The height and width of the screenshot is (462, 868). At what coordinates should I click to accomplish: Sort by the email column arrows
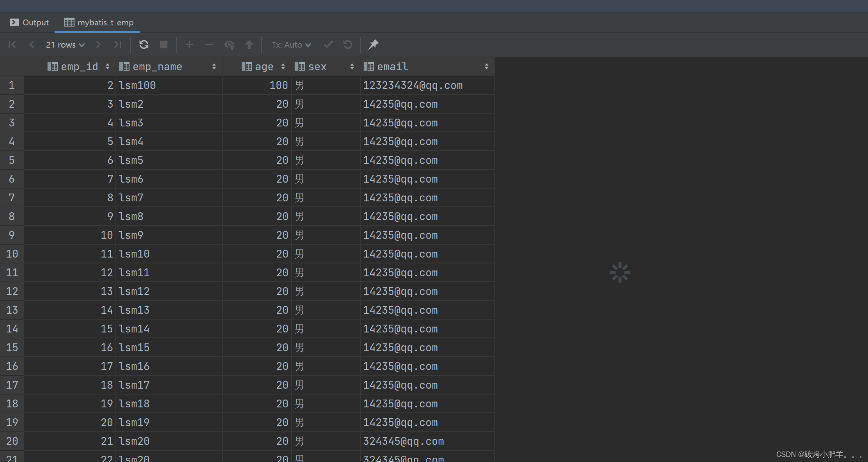pos(487,67)
